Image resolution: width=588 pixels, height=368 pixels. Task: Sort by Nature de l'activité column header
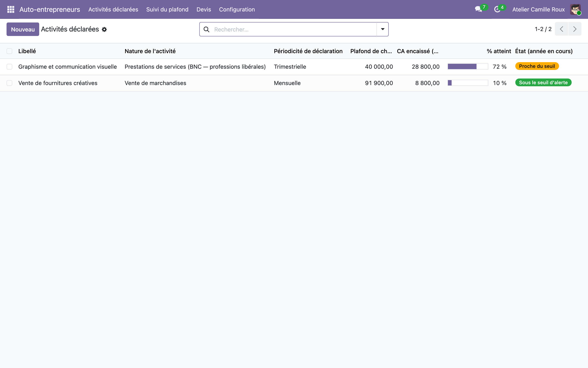tap(150, 51)
